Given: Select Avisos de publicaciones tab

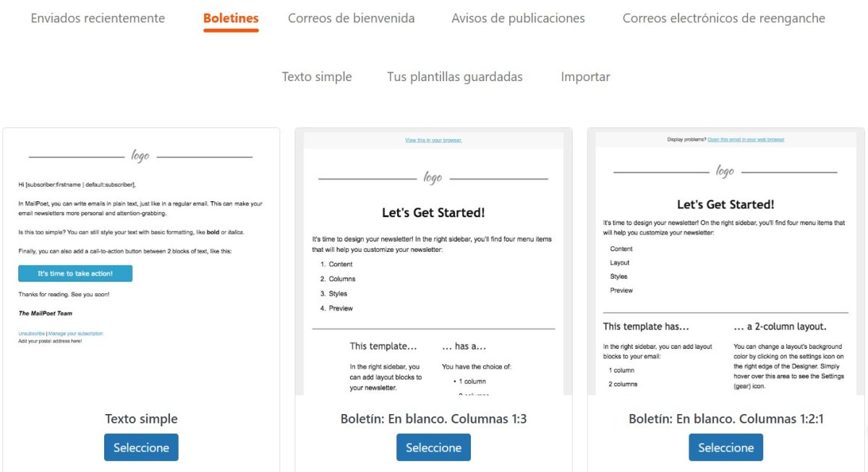Looking at the screenshot, I should [x=518, y=18].
